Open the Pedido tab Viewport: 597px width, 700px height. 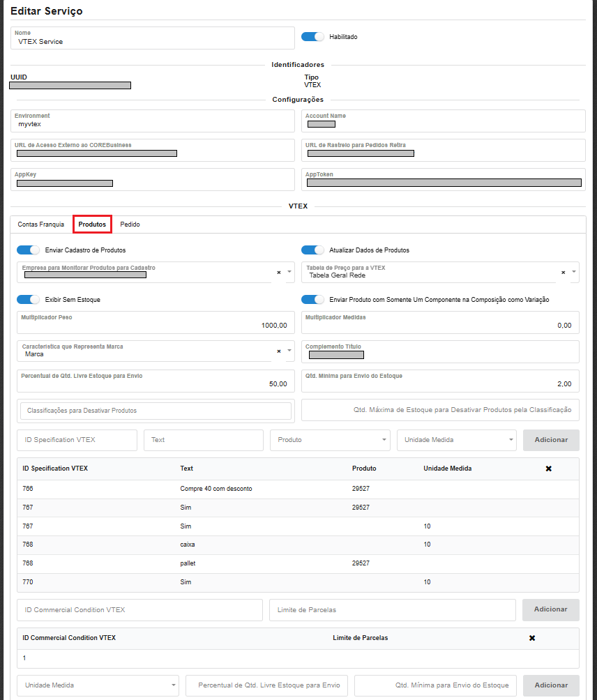(x=130, y=225)
